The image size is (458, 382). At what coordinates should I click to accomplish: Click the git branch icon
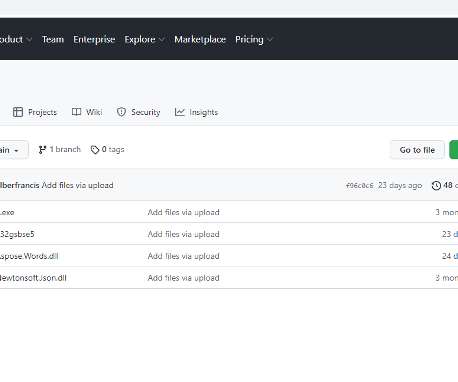point(42,150)
